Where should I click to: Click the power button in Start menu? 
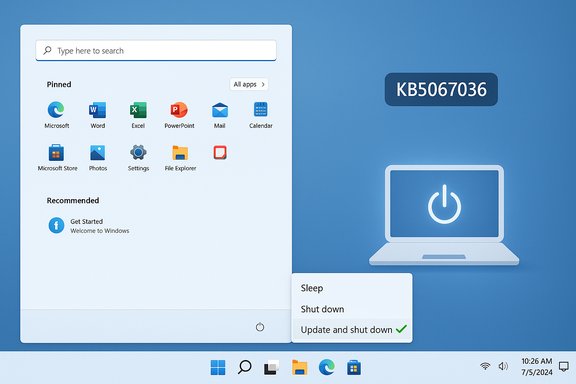(x=260, y=327)
